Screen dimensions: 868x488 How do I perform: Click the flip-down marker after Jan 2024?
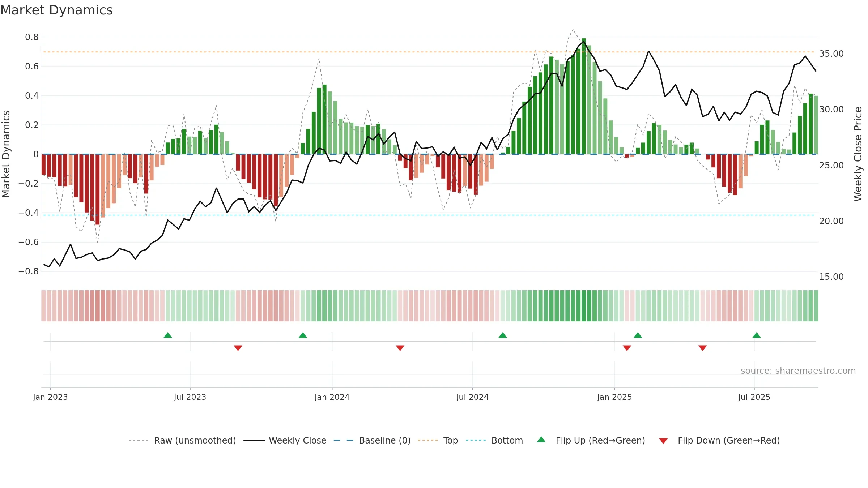click(400, 348)
